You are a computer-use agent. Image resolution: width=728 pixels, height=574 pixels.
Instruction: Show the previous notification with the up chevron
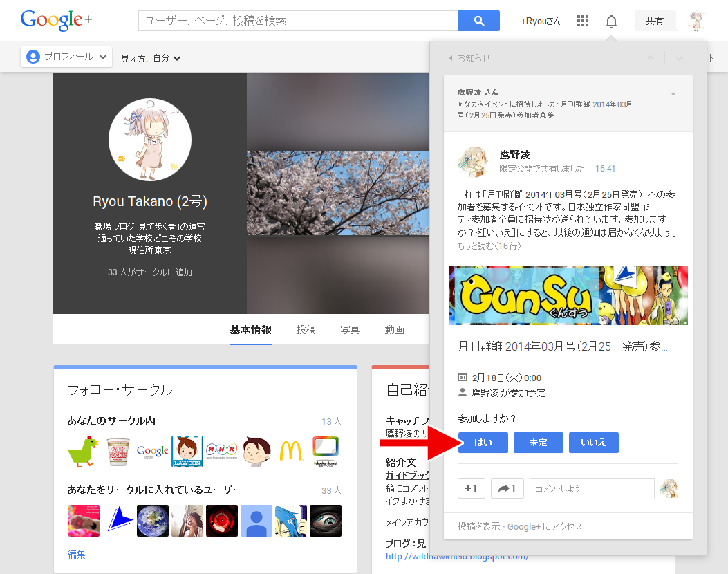click(651, 58)
